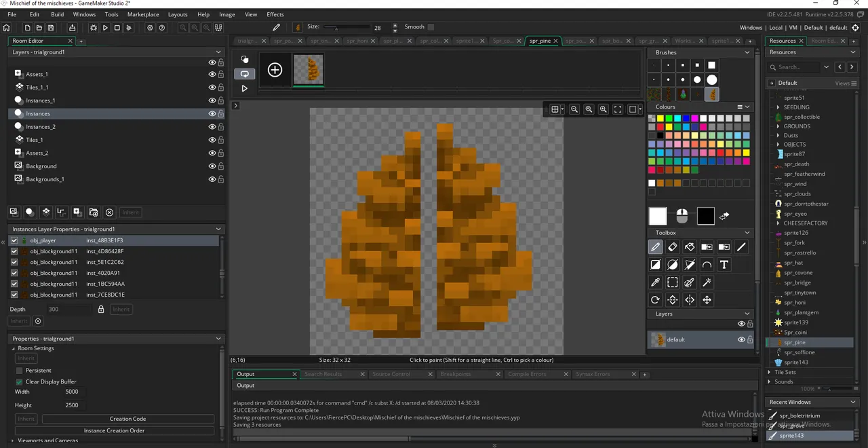Run the game with the Play icon
The width and height of the screenshot is (868, 448).
pos(105,28)
